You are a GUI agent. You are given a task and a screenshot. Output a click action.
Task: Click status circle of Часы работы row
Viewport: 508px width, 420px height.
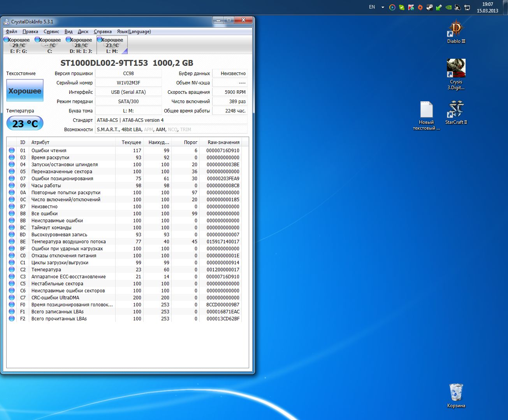click(12, 185)
